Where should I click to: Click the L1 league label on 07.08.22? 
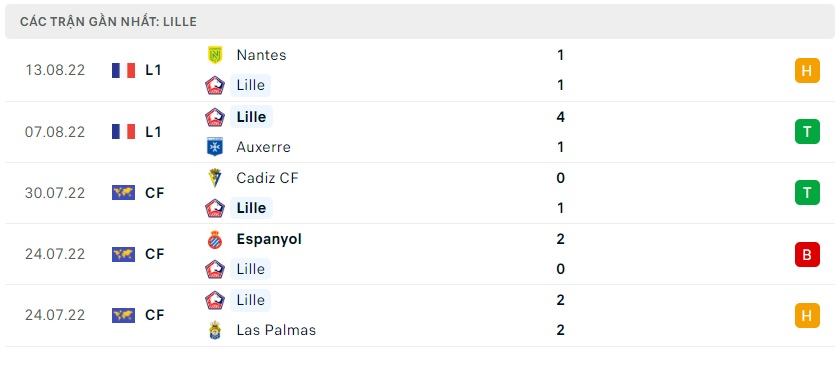click(x=153, y=132)
